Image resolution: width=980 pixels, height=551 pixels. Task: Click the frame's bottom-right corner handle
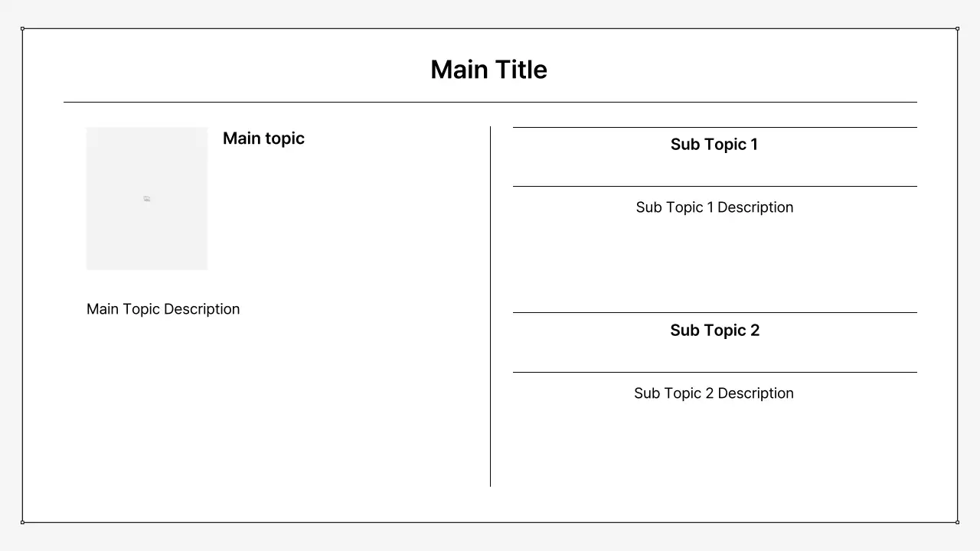click(957, 522)
